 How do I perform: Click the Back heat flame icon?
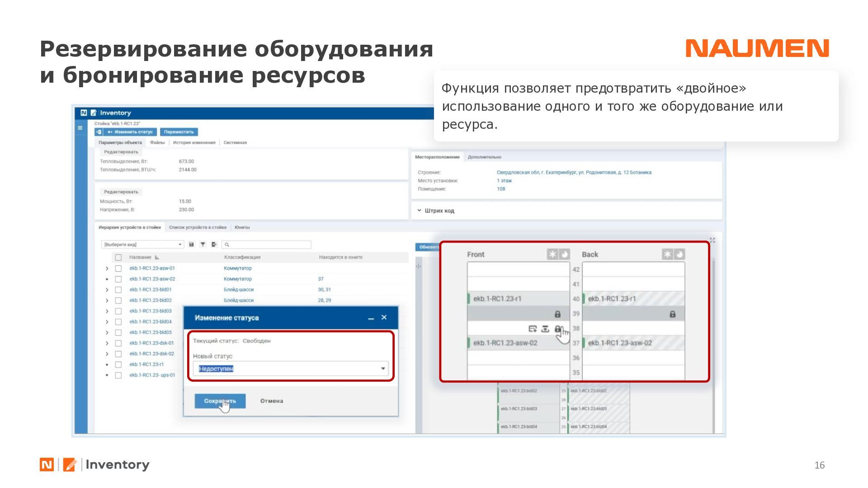(679, 254)
